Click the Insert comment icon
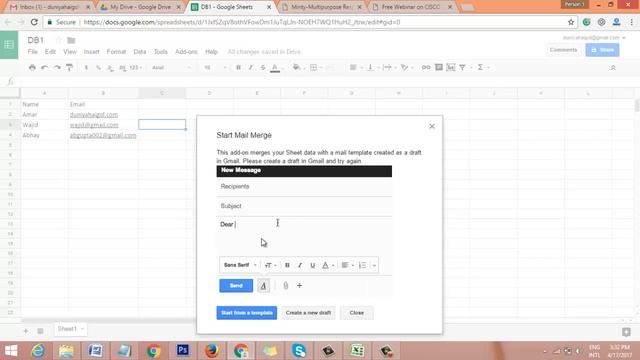The height and width of the screenshot is (360, 640). pyautogui.click(x=439, y=67)
